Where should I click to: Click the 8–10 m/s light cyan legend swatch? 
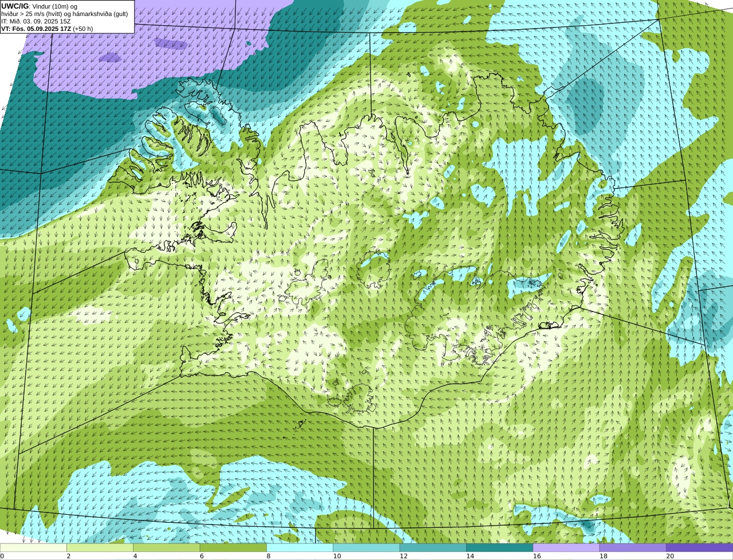[x=300, y=547]
